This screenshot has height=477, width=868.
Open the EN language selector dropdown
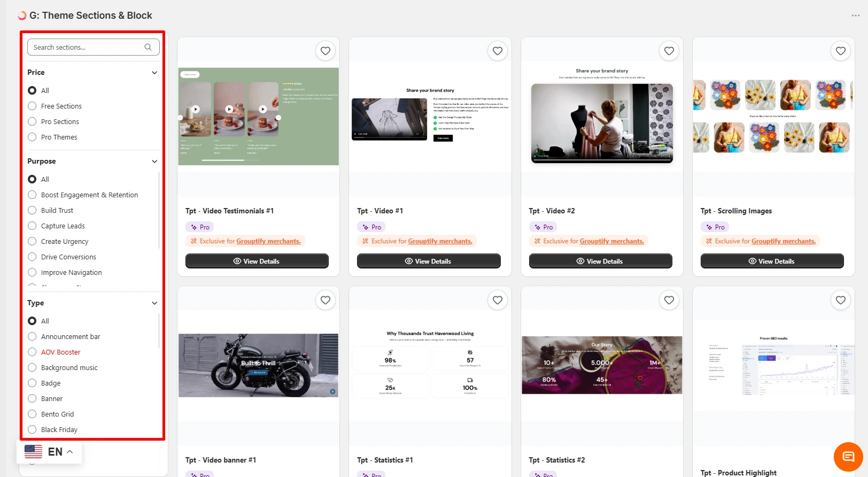(50, 452)
